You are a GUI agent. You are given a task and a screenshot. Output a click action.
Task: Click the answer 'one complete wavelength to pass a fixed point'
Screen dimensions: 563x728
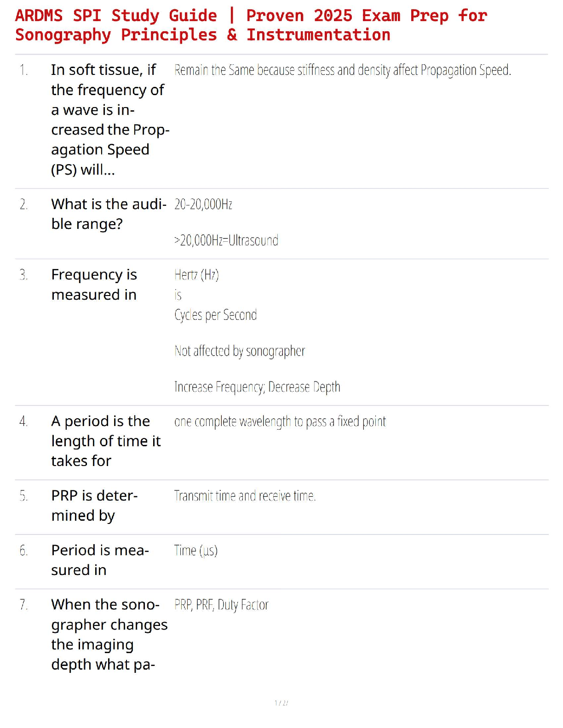280,421
